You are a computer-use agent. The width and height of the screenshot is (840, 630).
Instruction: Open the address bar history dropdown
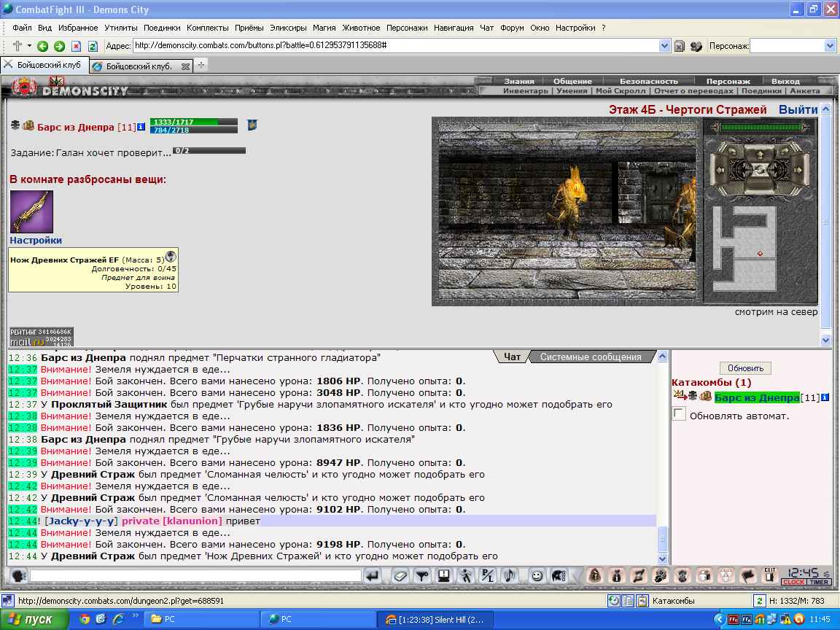pyautogui.click(x=664, y=45)
